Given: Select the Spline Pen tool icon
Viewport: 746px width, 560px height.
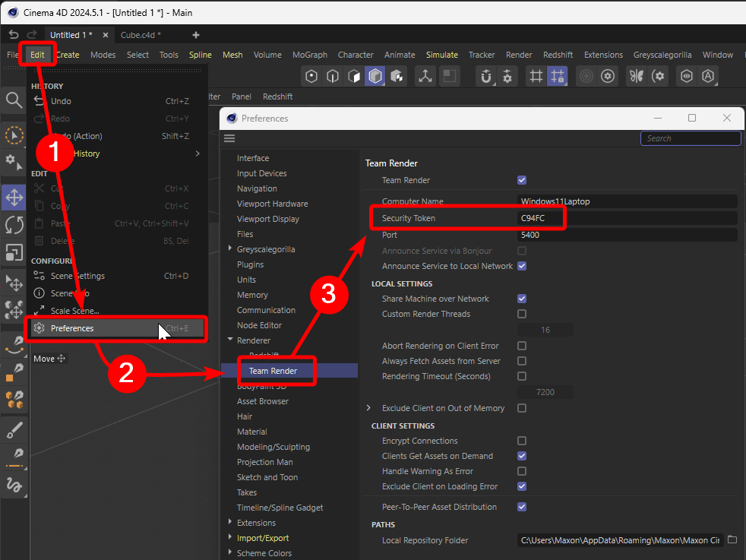Looking at the screenshot, I should coord(14,345).
